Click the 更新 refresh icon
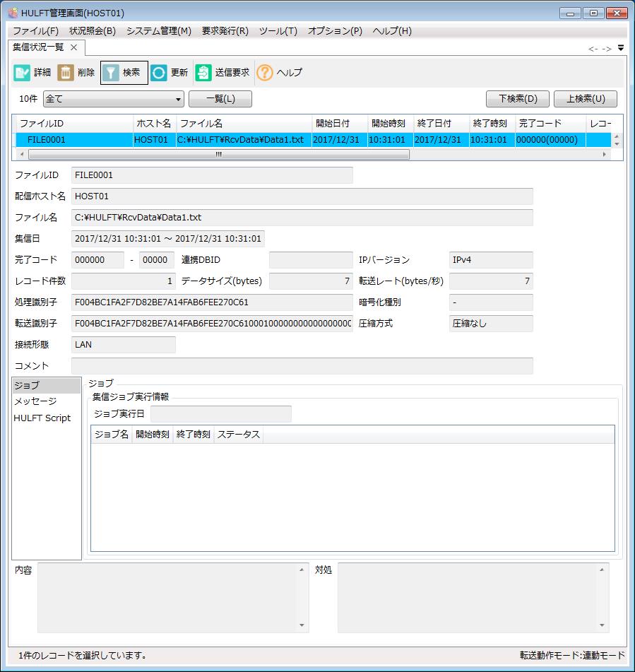This screenshot has height=672, width=635. (158, 73)
